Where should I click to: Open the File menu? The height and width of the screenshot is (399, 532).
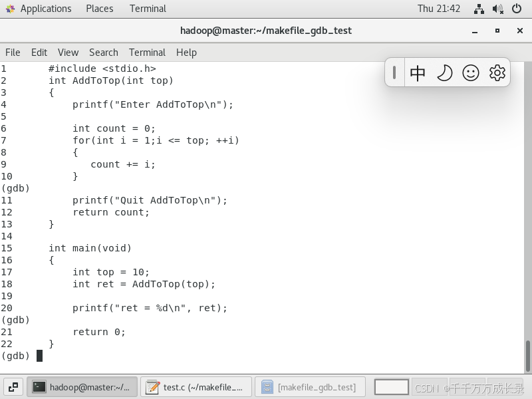pyautogui.click(x=13, y=53)
